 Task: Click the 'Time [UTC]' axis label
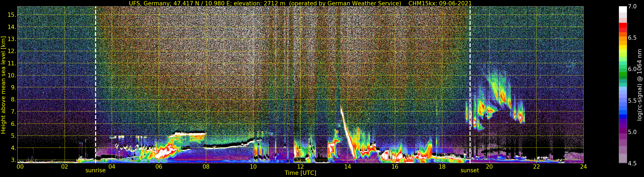[300, 173]
